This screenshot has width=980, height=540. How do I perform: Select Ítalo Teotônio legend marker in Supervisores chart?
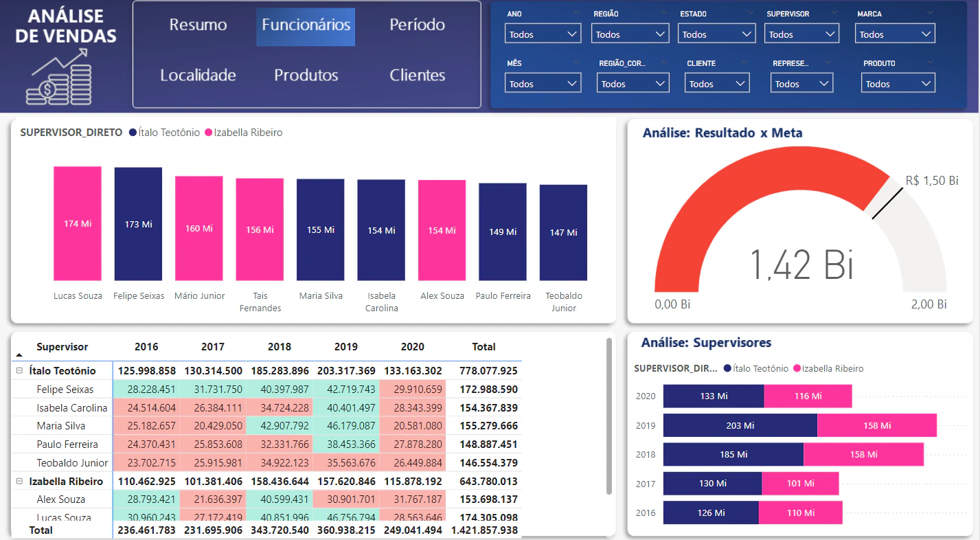tap(727, 369)
